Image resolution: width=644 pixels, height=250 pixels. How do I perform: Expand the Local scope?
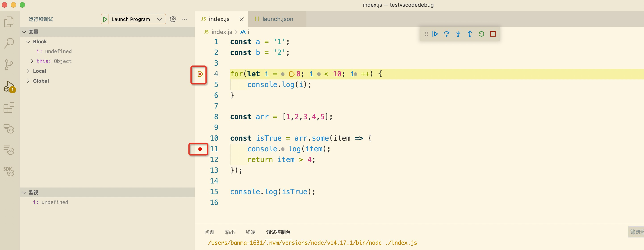[107, 71]
